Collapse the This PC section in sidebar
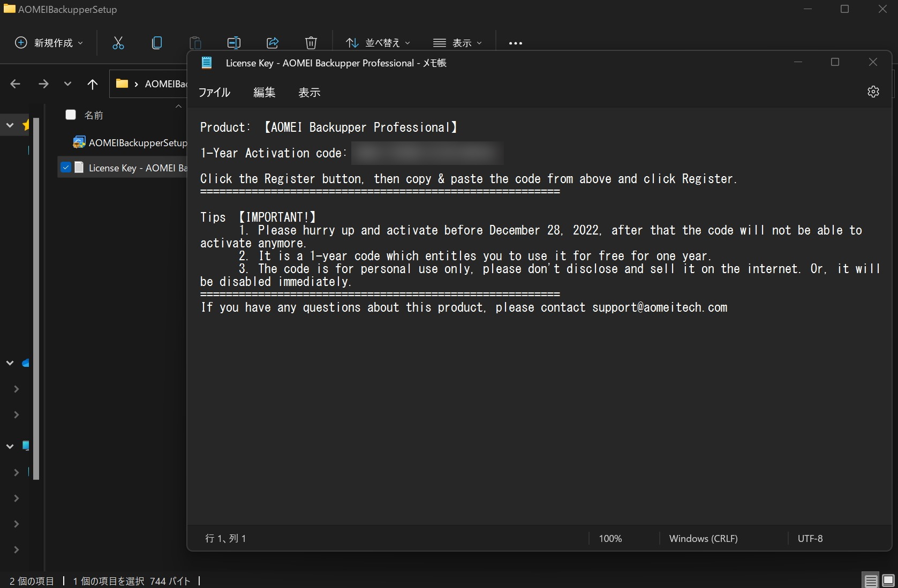 (x=10, y=446)
